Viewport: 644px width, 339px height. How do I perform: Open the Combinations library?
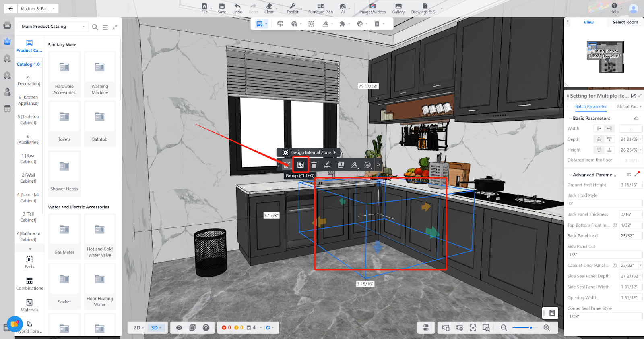[29, 284]
